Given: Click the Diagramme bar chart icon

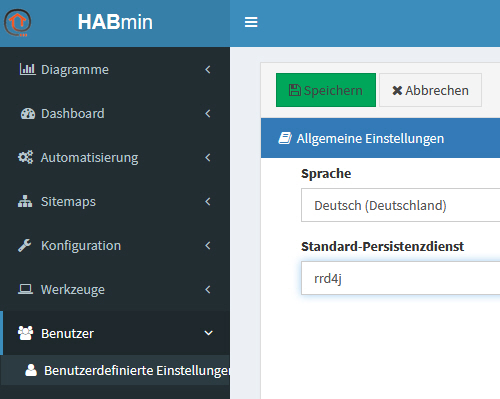Looking at the screenshot, I should pos(27,69).
